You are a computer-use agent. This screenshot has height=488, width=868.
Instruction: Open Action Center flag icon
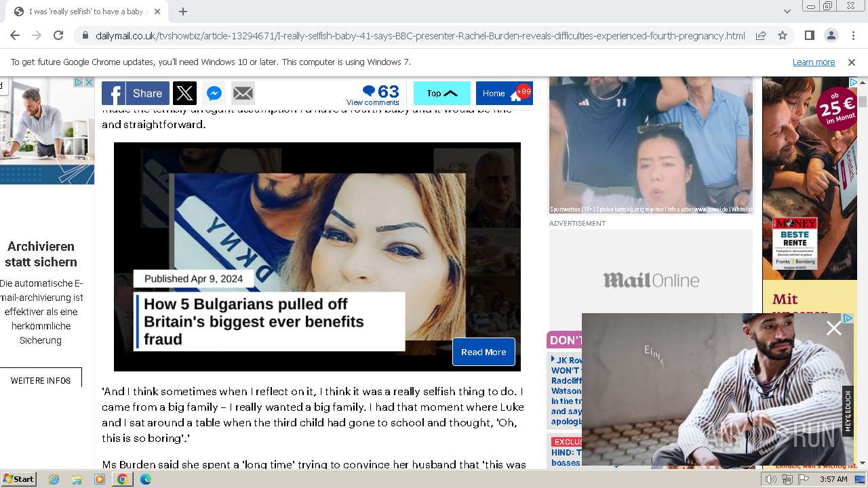point(804,479)
